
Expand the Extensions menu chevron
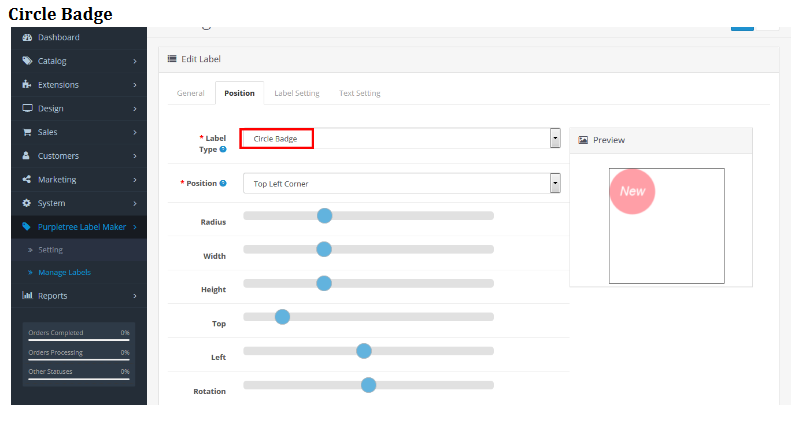pos(135,85)
